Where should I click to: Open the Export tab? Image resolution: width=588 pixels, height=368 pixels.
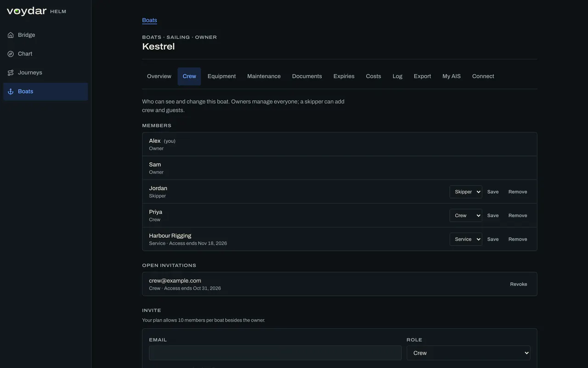422,76
